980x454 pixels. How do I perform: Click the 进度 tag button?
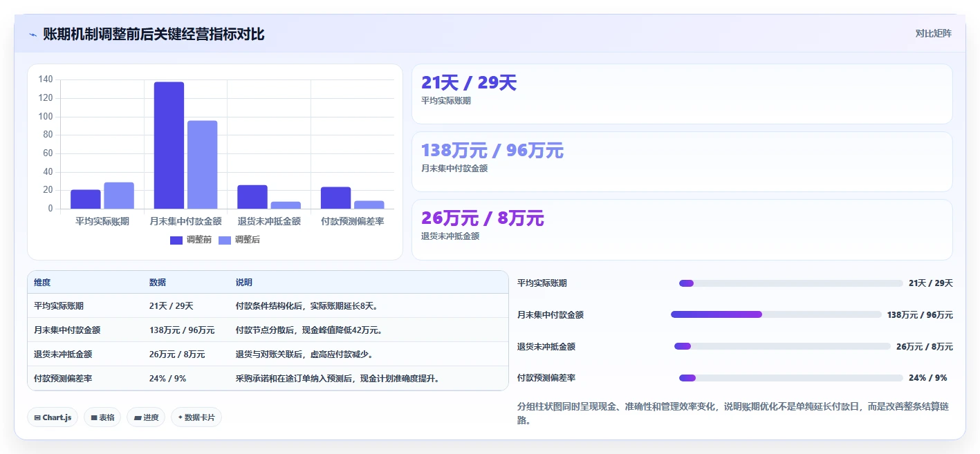point(146,417)
